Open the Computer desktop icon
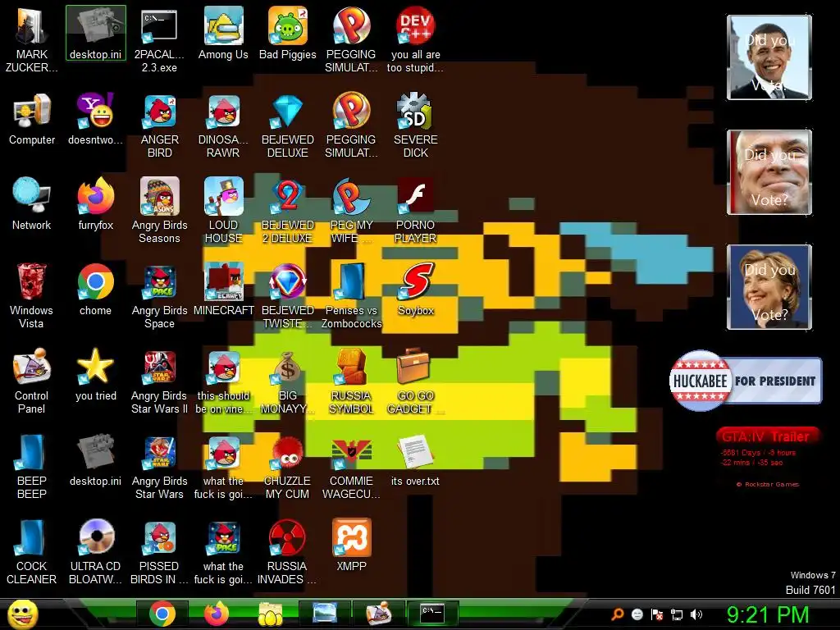840x630 pixels. tap(32, 119)
